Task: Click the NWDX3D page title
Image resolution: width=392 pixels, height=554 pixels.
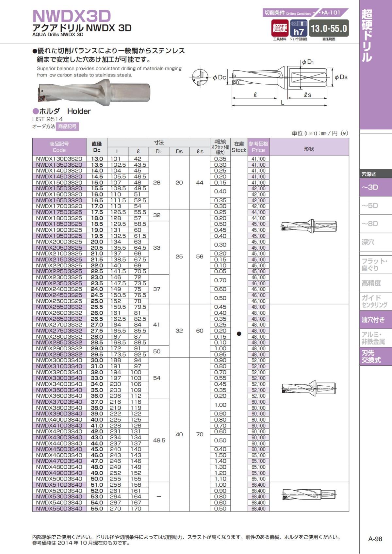Action: coord(72,16)
